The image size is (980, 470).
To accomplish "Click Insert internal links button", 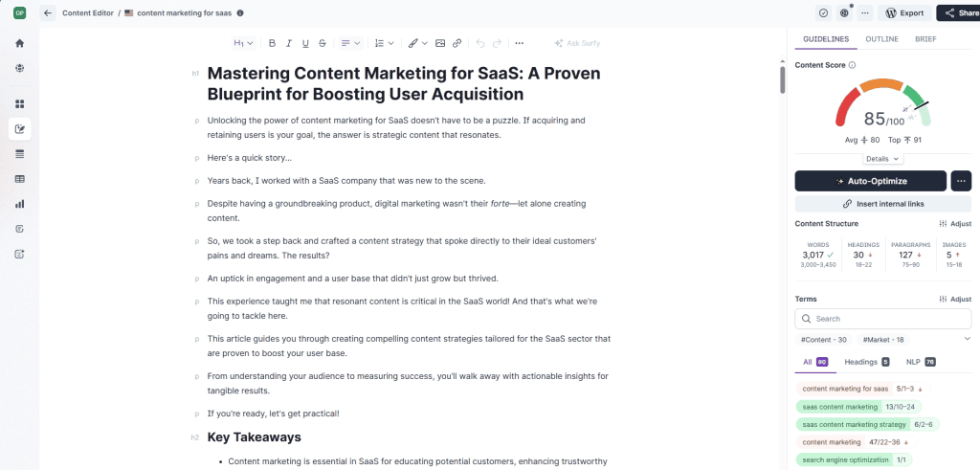I will pos(883,204).
